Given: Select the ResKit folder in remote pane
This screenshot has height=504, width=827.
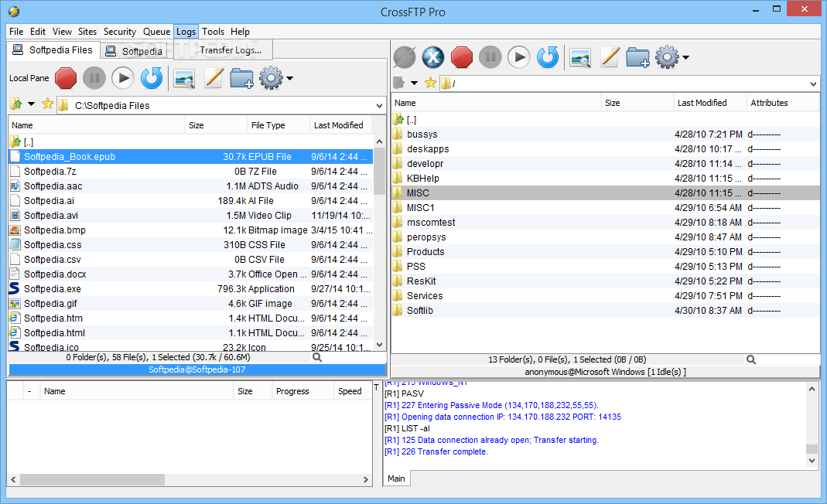Looking at the screenshot, I should point(606,281).
